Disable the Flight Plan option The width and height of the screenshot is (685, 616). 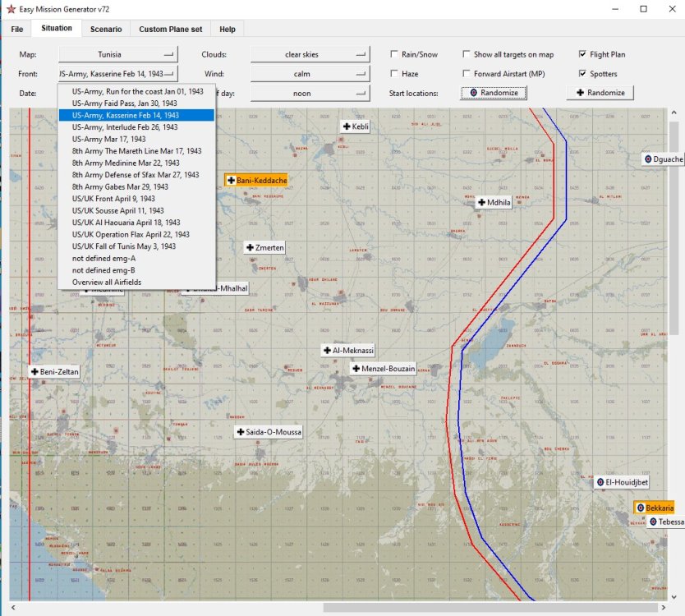point(583,53)
